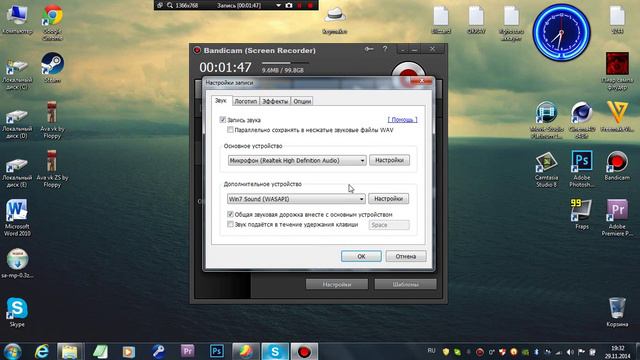Click 'Настройки' button for additional device
Viewport: 640px width, 360px height.
(389, 198)
